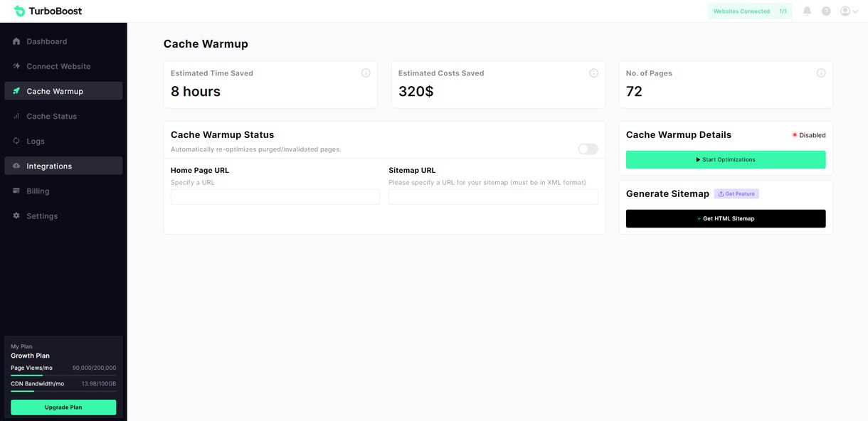The image size is (868, 421).
Task: Open Cache Status page
Action: click(63, 116)
